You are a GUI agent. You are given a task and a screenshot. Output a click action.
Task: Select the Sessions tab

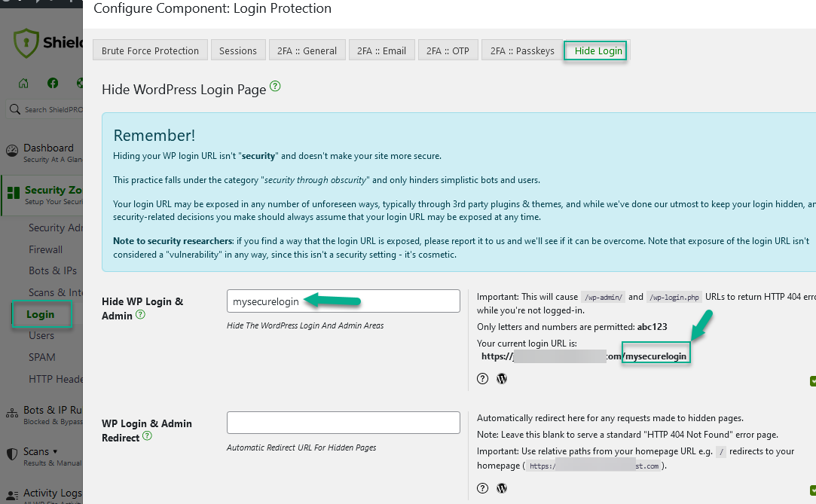[237, 50]
